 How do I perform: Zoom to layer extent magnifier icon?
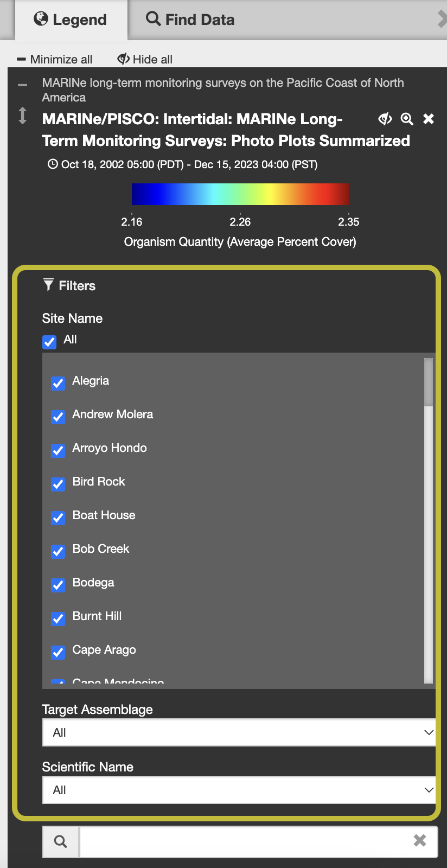tap(407, 119)
